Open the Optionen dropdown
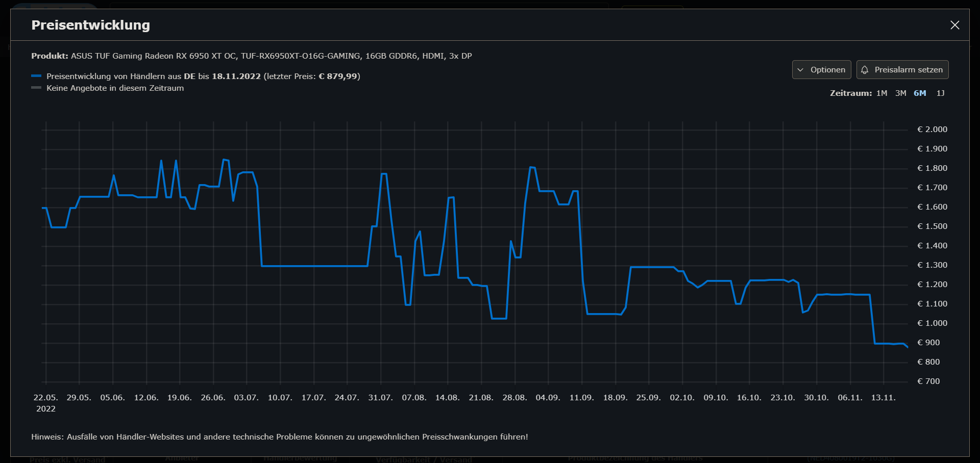 point(821,69)
